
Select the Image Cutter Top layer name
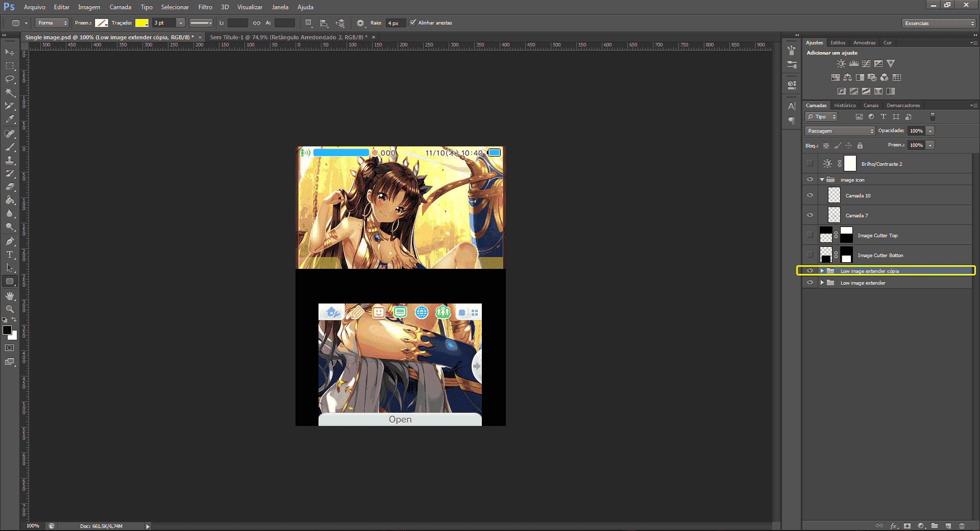click(x=877, y=235)
